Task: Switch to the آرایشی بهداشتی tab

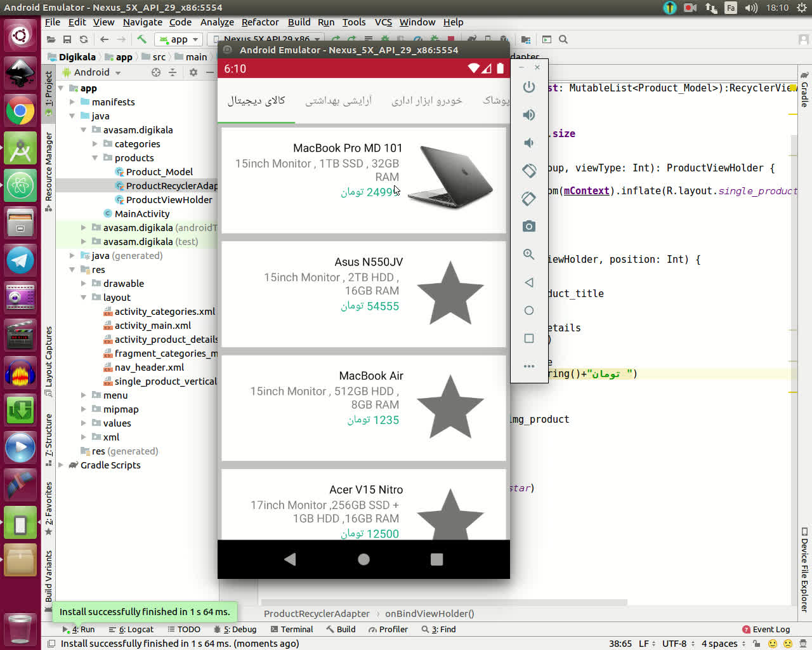Action: click(x=338, y=101)
